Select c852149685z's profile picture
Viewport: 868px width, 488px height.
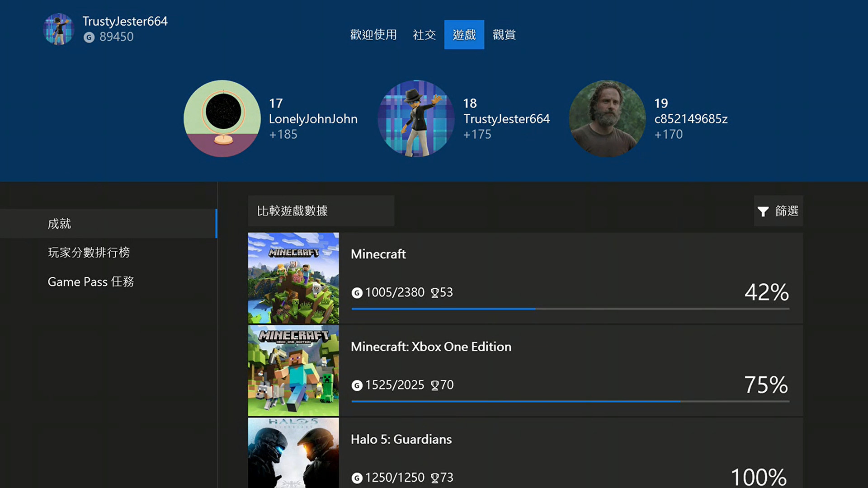[x=607, y=118]
